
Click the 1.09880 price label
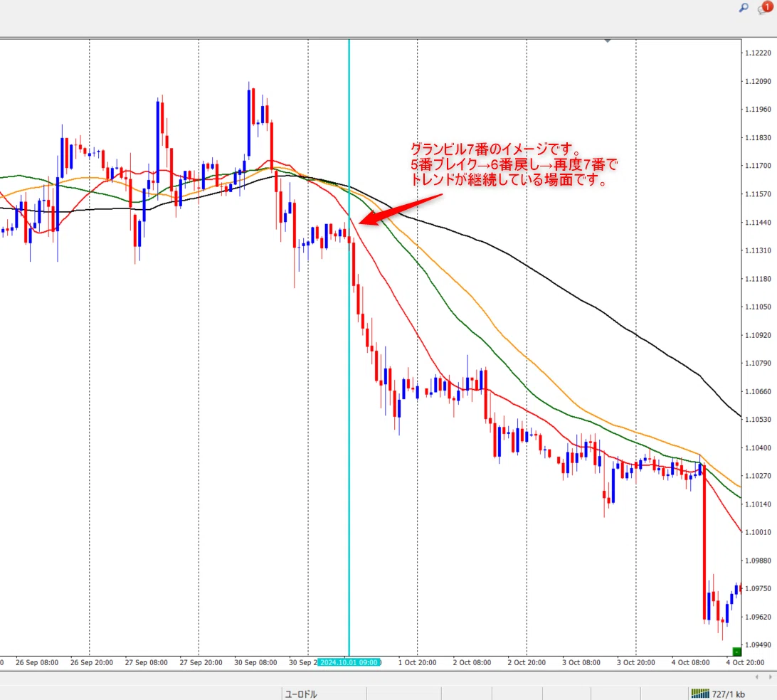pyautogui.click(x=758, y=561)
